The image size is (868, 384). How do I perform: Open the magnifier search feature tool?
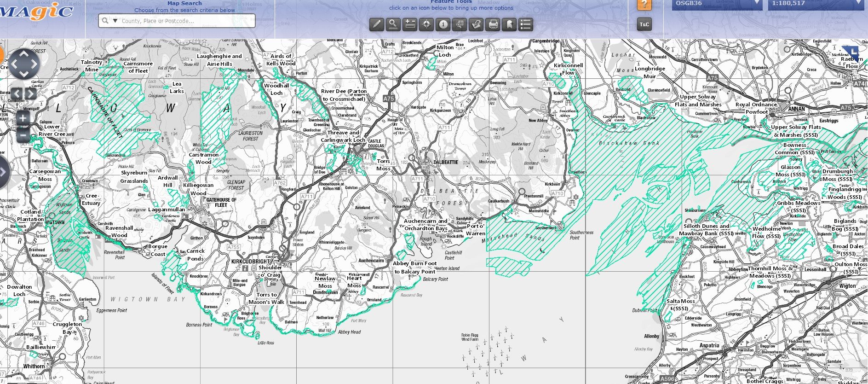tap(393, 24)
